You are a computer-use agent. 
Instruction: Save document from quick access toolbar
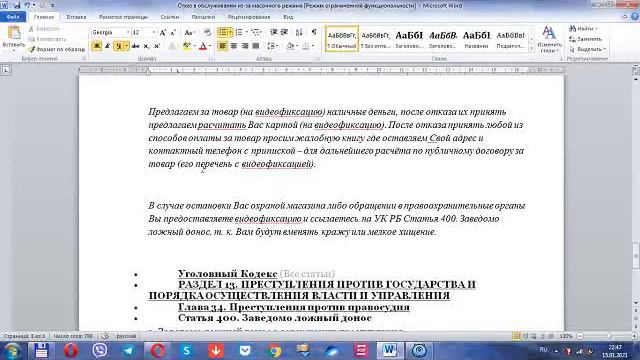pyautogui.click(x=17, y=5)
